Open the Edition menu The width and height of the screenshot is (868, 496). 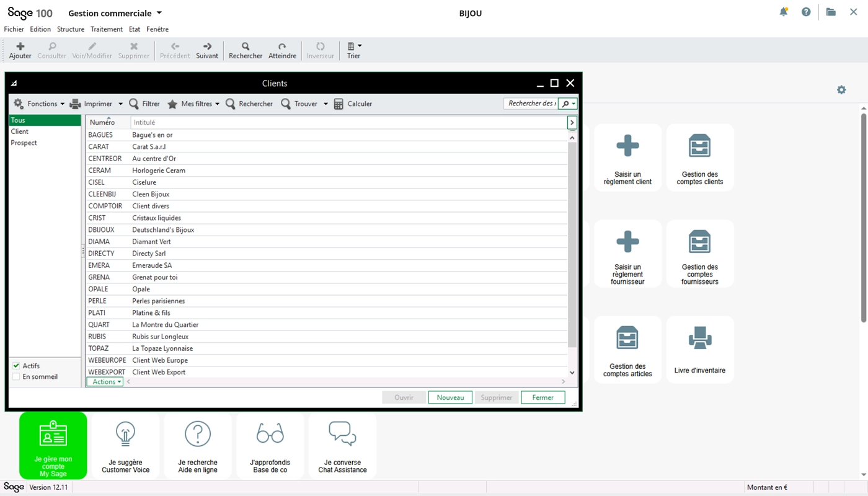pyautogui.click(x=40, y=29)
